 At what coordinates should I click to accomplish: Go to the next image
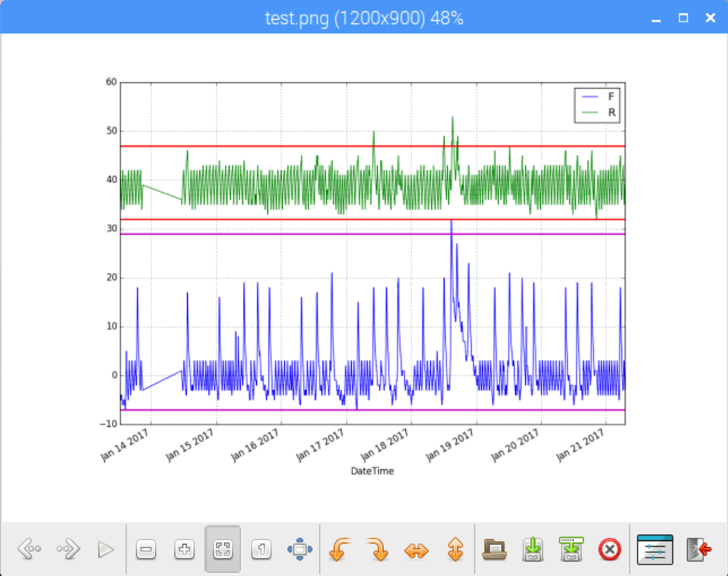click(x=68, y=550)
